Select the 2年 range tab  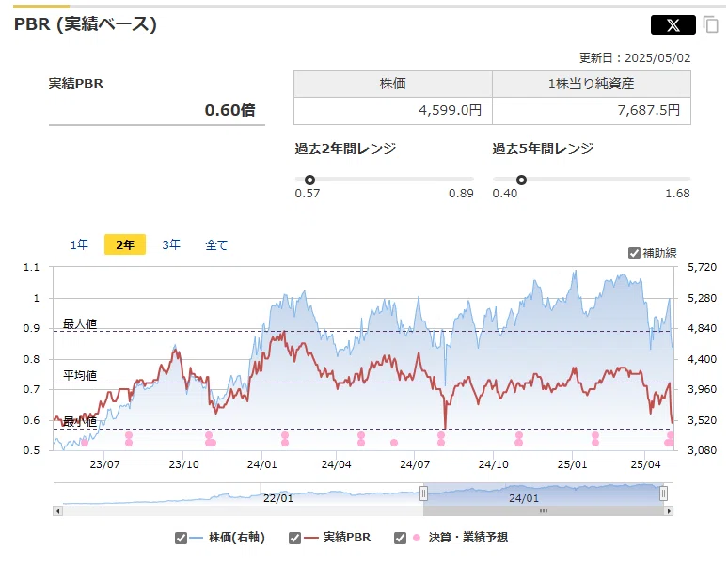point(125,244)
